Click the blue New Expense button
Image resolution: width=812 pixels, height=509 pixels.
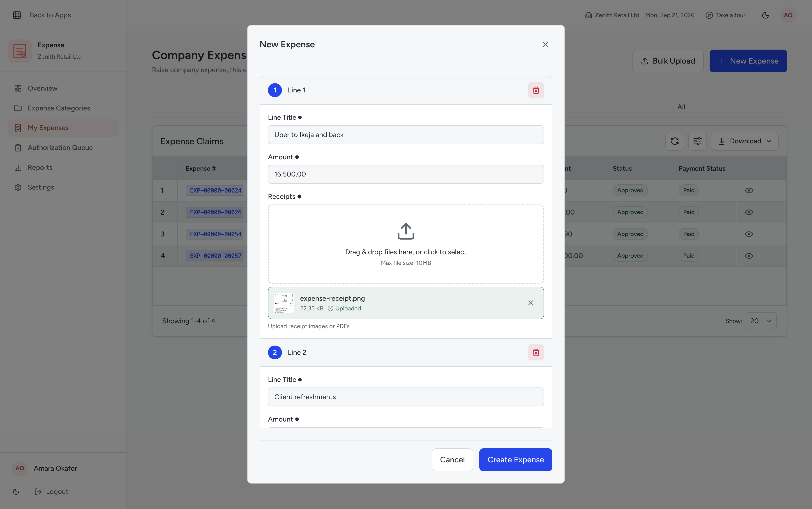click(x=748, y=61)
